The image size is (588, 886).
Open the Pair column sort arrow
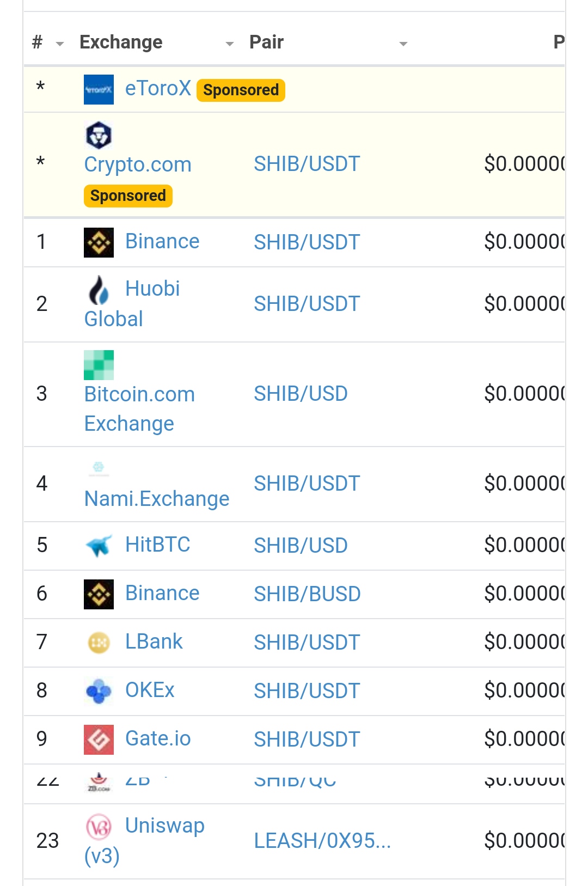coord(403,44)
